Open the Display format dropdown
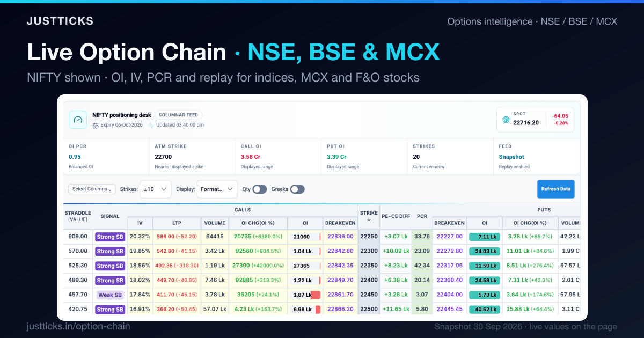 (x=217, y=189)
